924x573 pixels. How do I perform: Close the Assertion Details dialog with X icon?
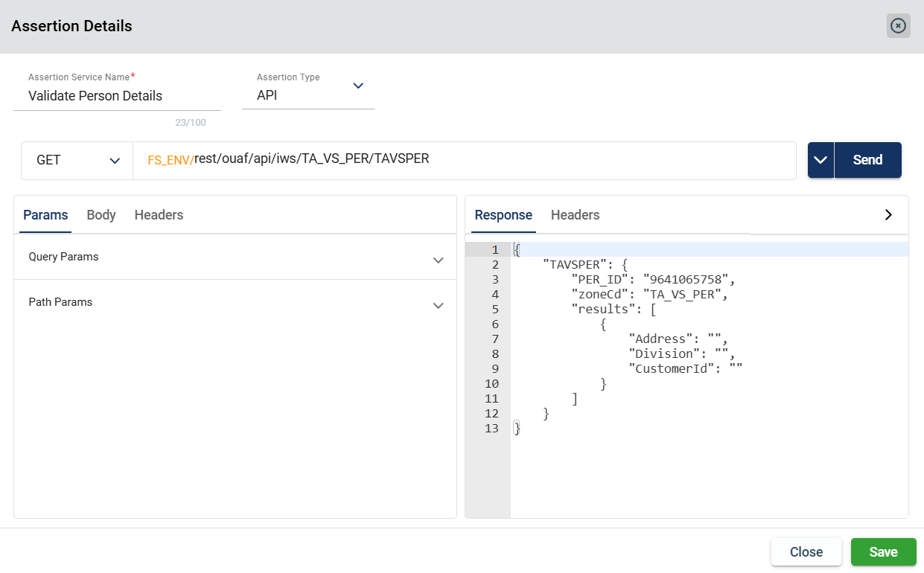click(x=898, y=26)
